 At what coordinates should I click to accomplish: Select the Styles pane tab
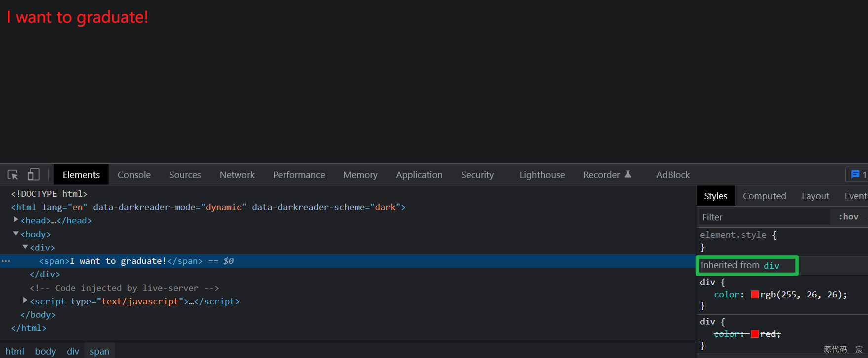point(716,196)
